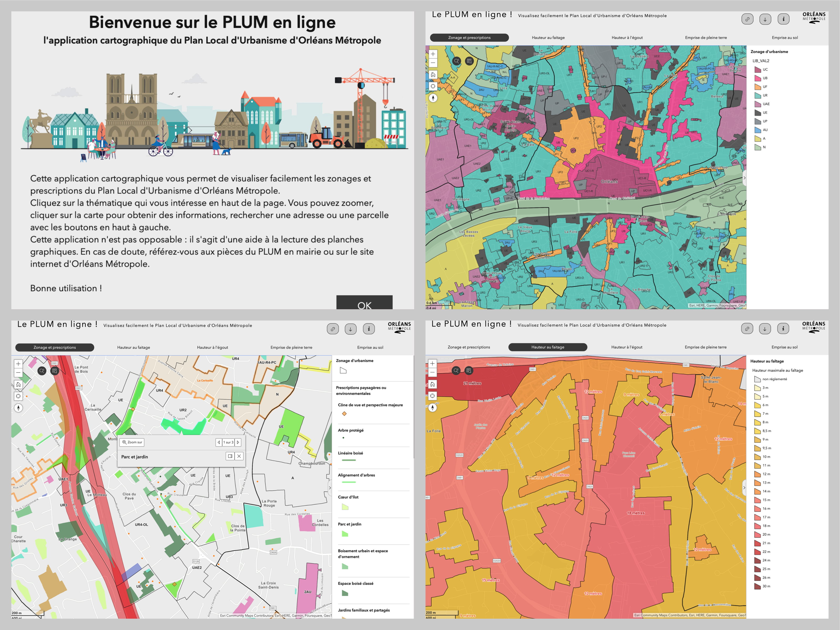Click home extent icon on top-right zoning map
Screen dimensions: 840x630
[x=433, y=75]
